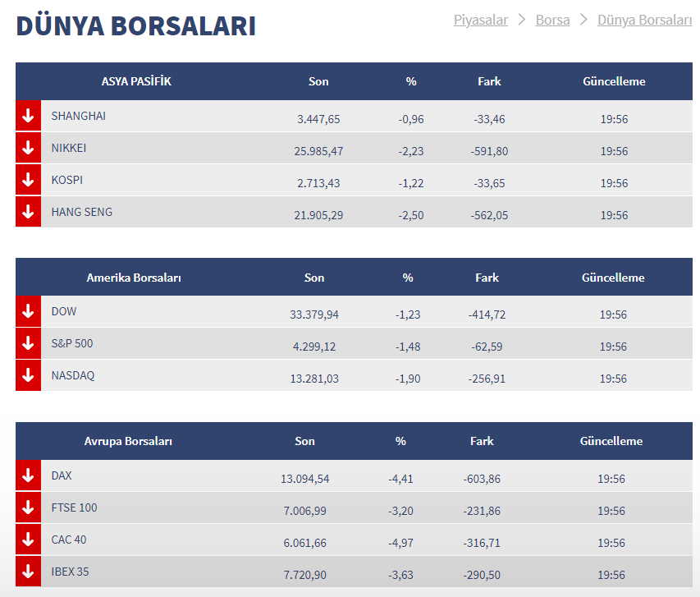Viewport: 700px width, 597px height.
Task: Open the Piyasalar breadcrumb link
Action: pyautogui.click(x=481, y=20)
